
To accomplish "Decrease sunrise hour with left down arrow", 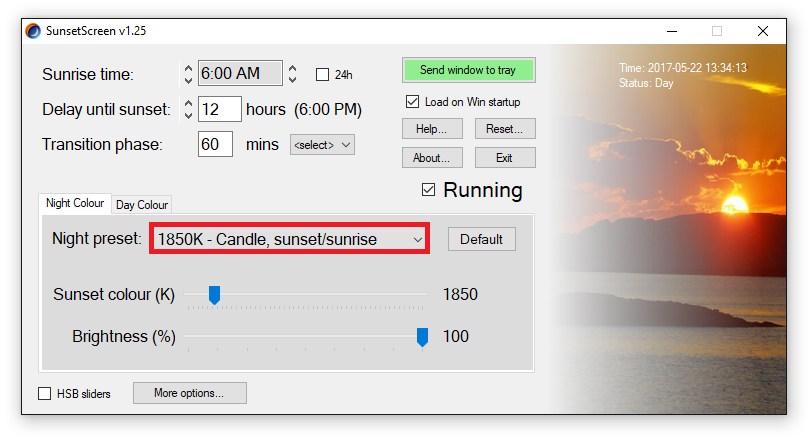I will click(x=188, y=80).
